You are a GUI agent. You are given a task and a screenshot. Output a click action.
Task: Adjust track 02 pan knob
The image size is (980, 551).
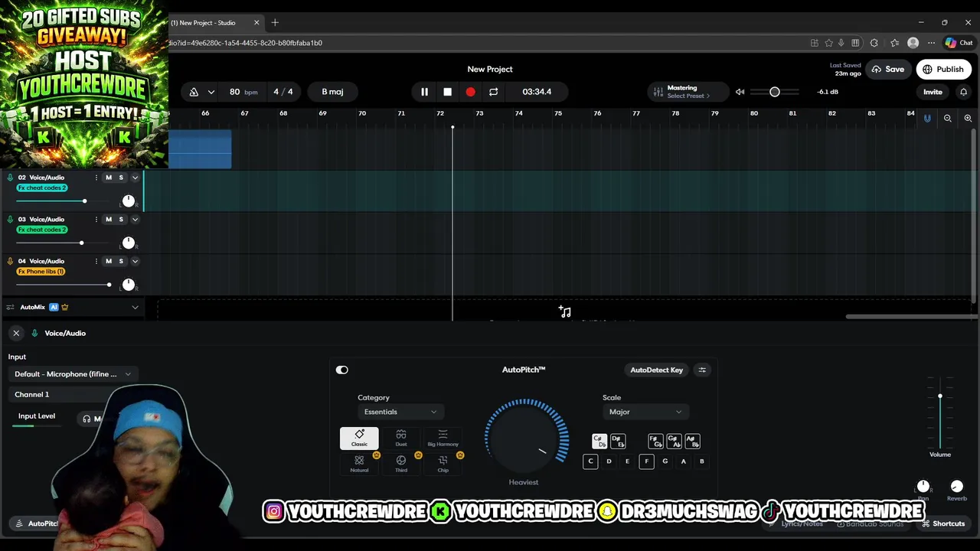[129, 201]
